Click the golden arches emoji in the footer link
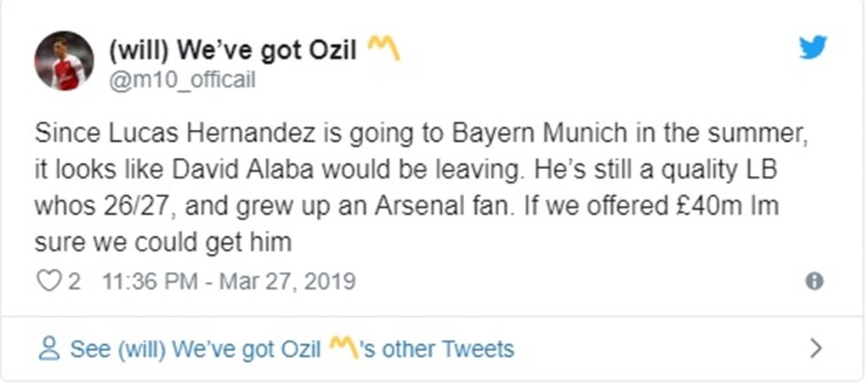This screenshot has height=384, width=868. tap(341, 347)
